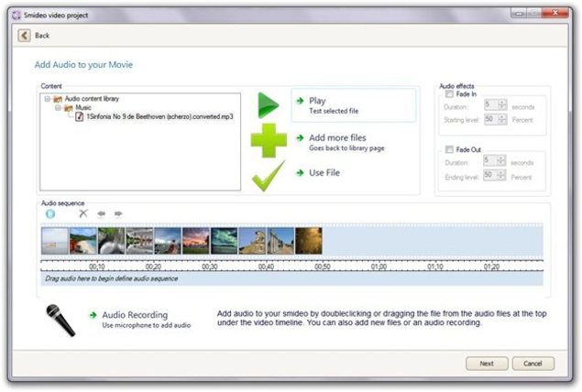This screenshot has width=582, height=392.
Task: Select ninth thumbnail with columns ruins
Action: [x=280, y=241]
